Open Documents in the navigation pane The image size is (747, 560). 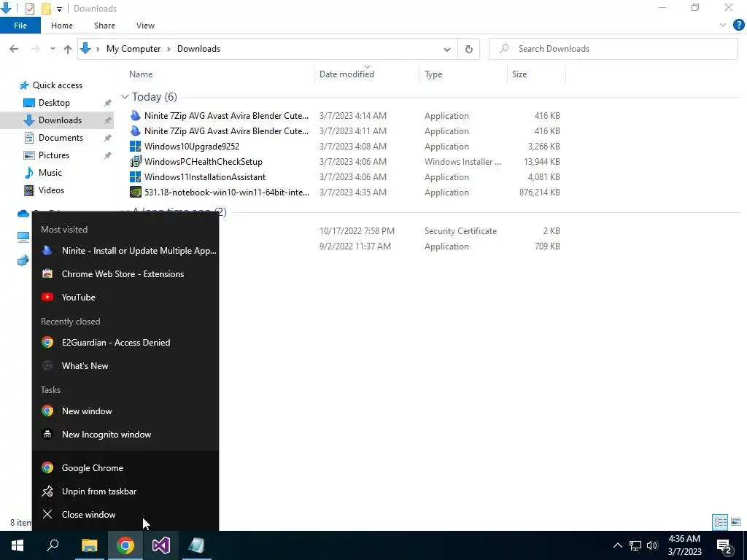click(x=61, y=138)
